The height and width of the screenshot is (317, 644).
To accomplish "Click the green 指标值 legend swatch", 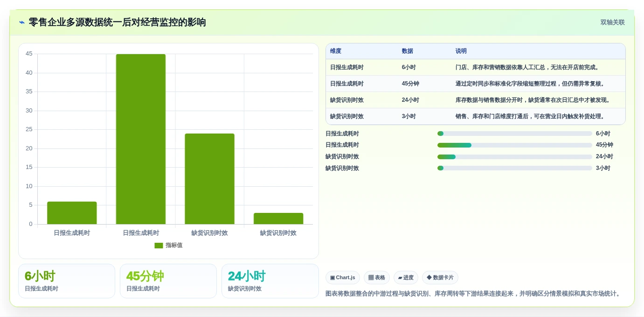I will click(159, 246).
